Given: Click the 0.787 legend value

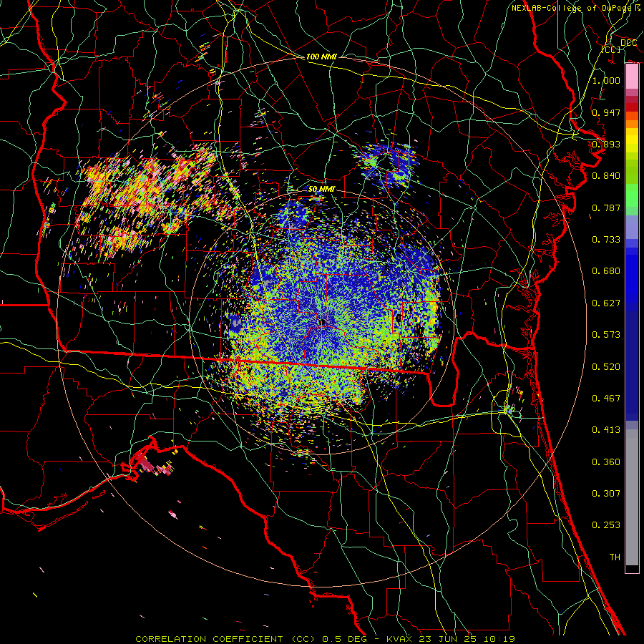Looking at the screenshot, I should pyautogui.click(x=606, y=208).
